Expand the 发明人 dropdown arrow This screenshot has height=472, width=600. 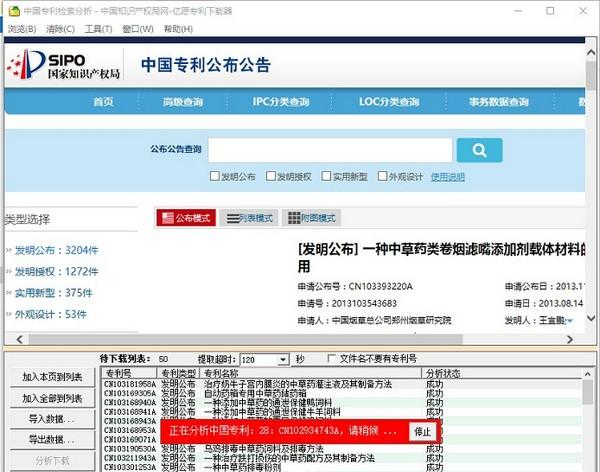(x=570, y=321)
